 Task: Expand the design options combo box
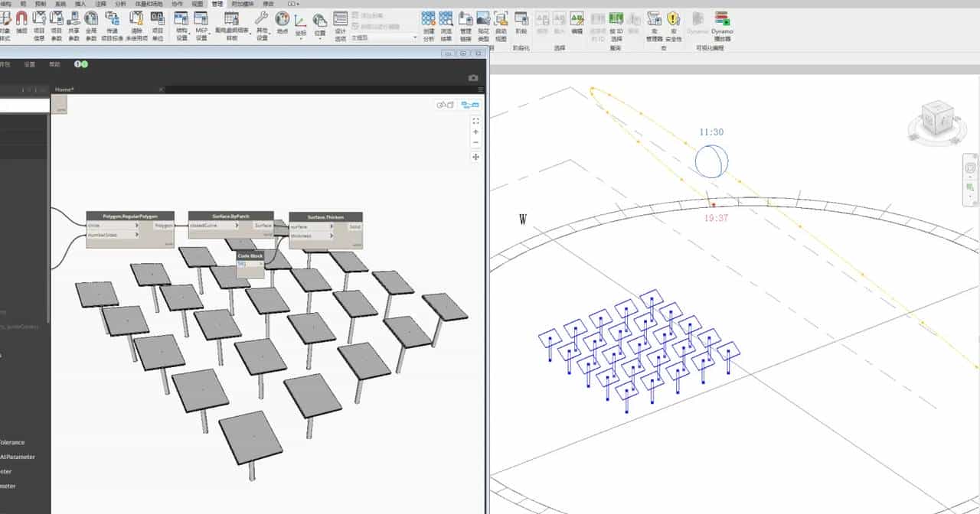[415, 37]
